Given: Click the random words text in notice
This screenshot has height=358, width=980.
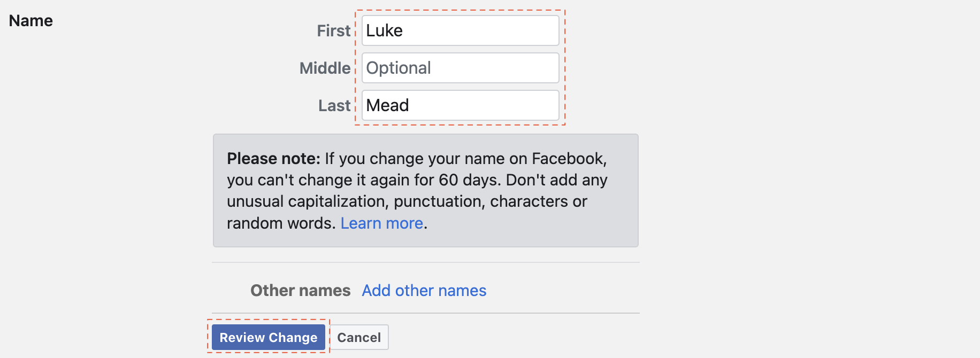Looking at the screenshot, I should coord(280,223).
